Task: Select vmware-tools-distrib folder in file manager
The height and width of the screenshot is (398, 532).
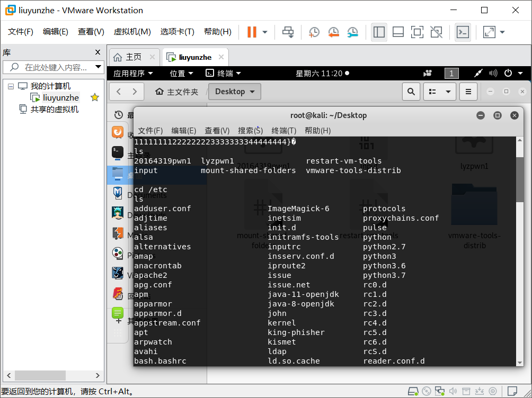Action: (474, 217)
